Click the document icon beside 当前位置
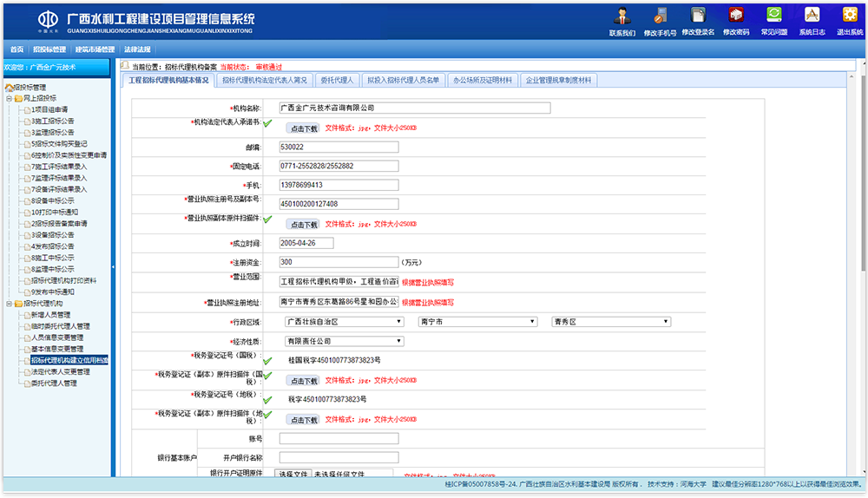The width and height of the screenshot is (868, 498). [125, 65]
